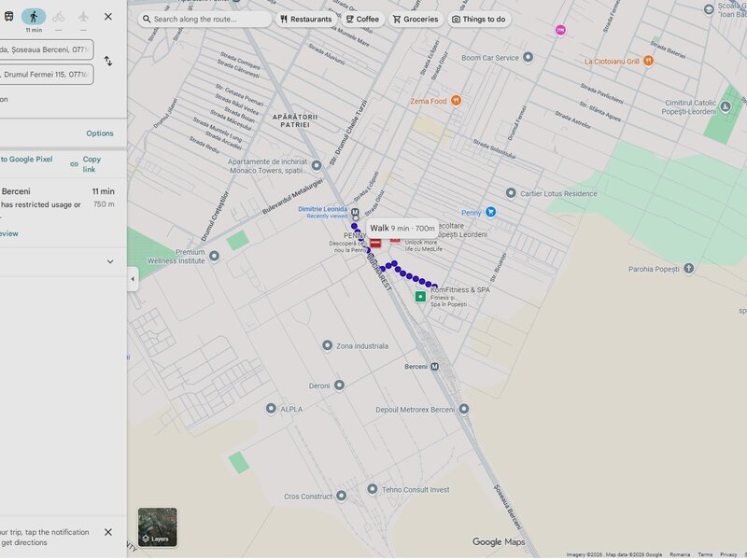Viewport: 747px width, 560px height.
Task: Open ALPLA place marker
Action: click(271, 408)
